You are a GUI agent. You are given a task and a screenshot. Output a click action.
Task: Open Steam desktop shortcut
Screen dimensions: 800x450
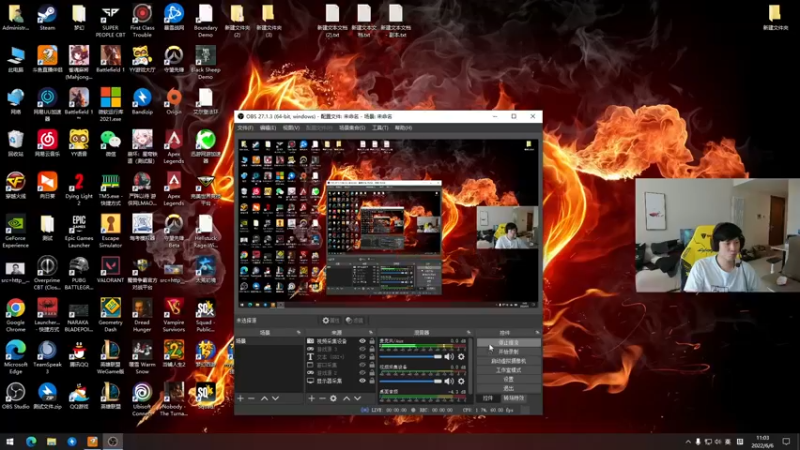click(x=47, y=15)
